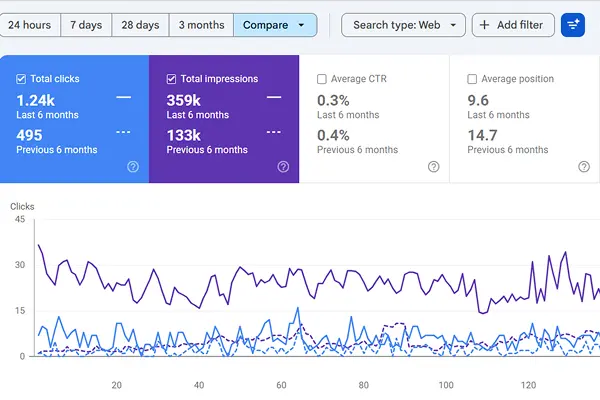
Task: Enable the Average position checkbox
Action: [472, 79]
